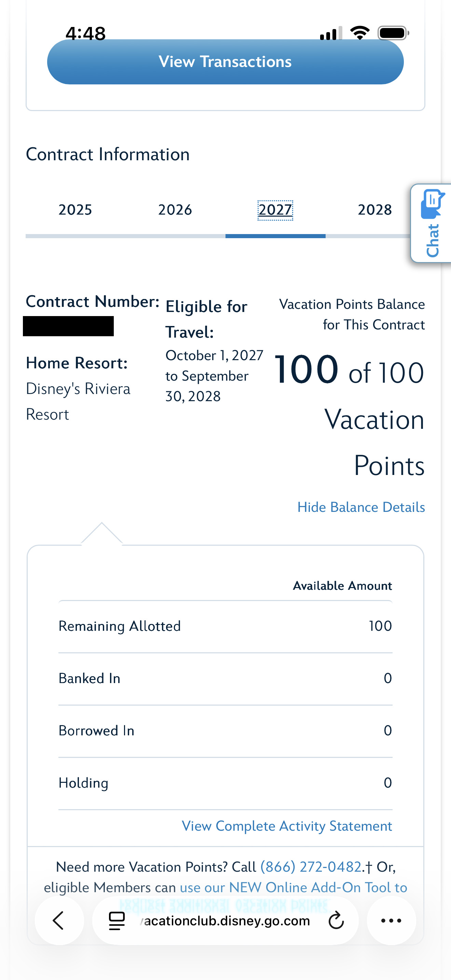
Task: Tap the 4:48 status bar clock
Action: [85, 33]
